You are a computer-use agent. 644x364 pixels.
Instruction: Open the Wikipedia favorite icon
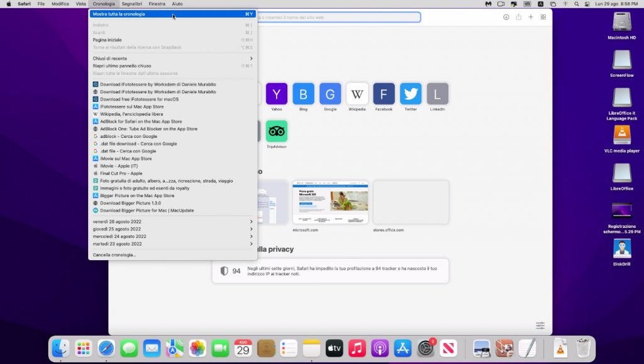[x=357, y=94]
